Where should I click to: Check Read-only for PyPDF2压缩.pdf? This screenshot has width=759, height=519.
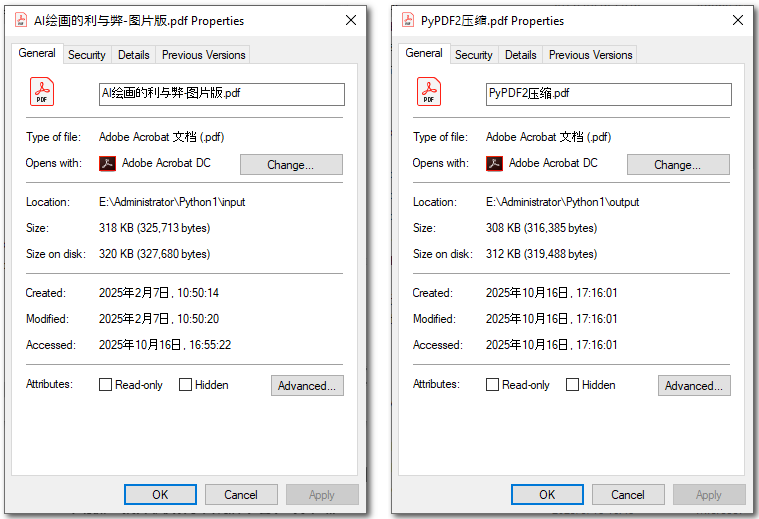click(x=492, y=385)
